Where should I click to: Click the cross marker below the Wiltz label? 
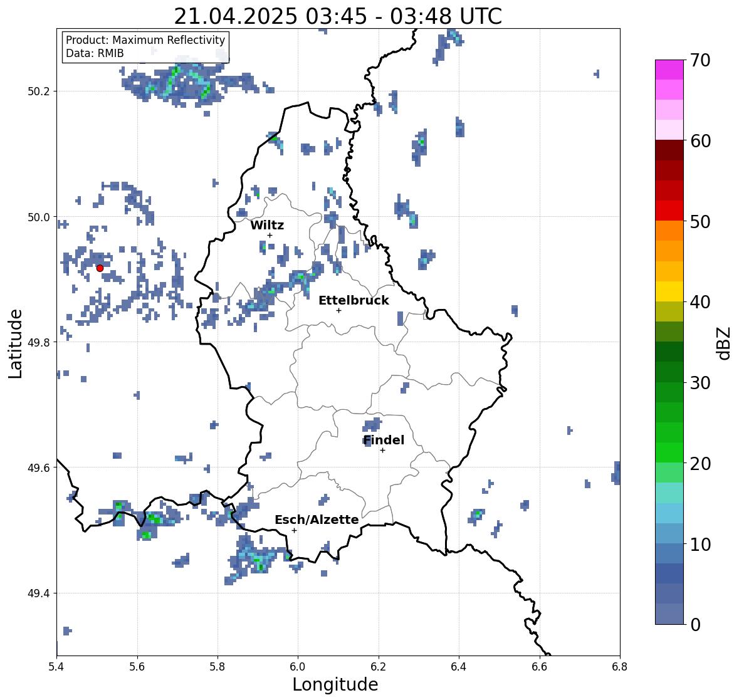point(270,235)
